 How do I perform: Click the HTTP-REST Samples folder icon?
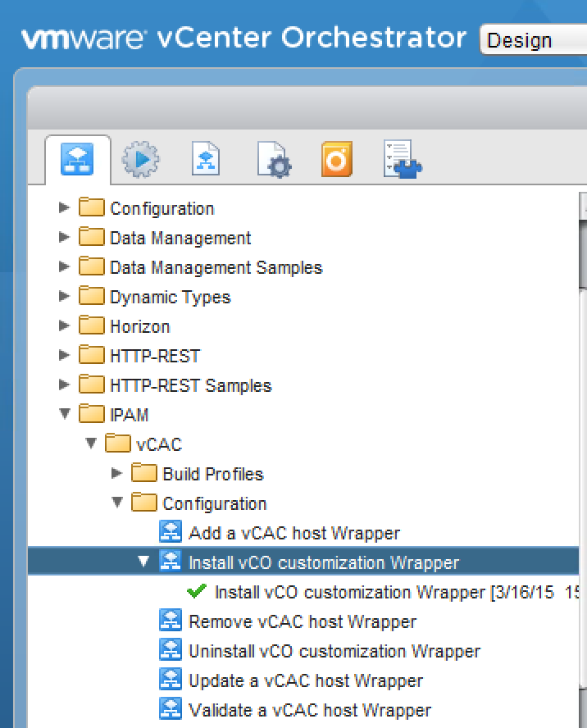pyautogui.click(x=92, y=384)
